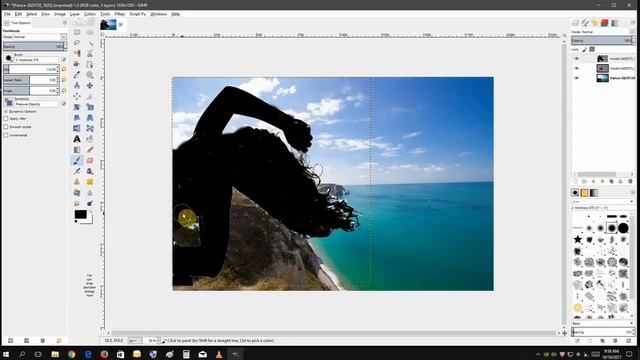Delete the selected layer via trash icon
Viewport: 640px width, 360px height.
tap(630, 181)
